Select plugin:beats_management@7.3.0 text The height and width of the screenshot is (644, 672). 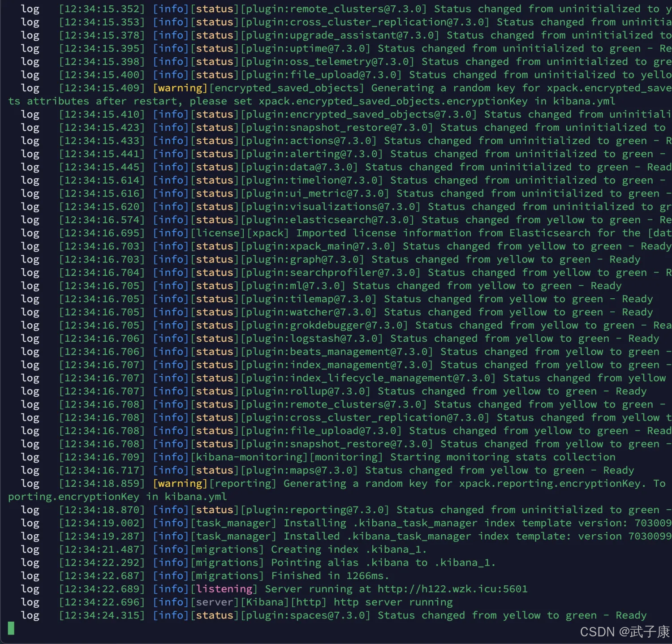pos(337,352)
